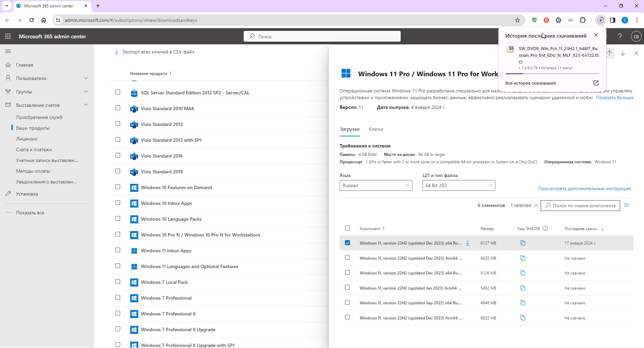Collapse navigation with hamburger menu icon
Image resolution: width=644 pixels, height=348 pixels.
tap(8, 51)
